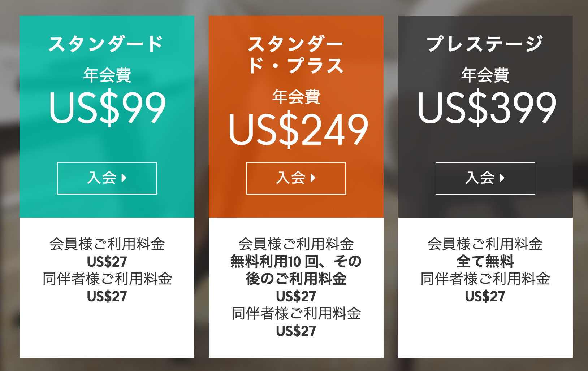Click the プレステージ plan heading
The height and width of the screenshot is (371, 588).
(x=485, y=44)
